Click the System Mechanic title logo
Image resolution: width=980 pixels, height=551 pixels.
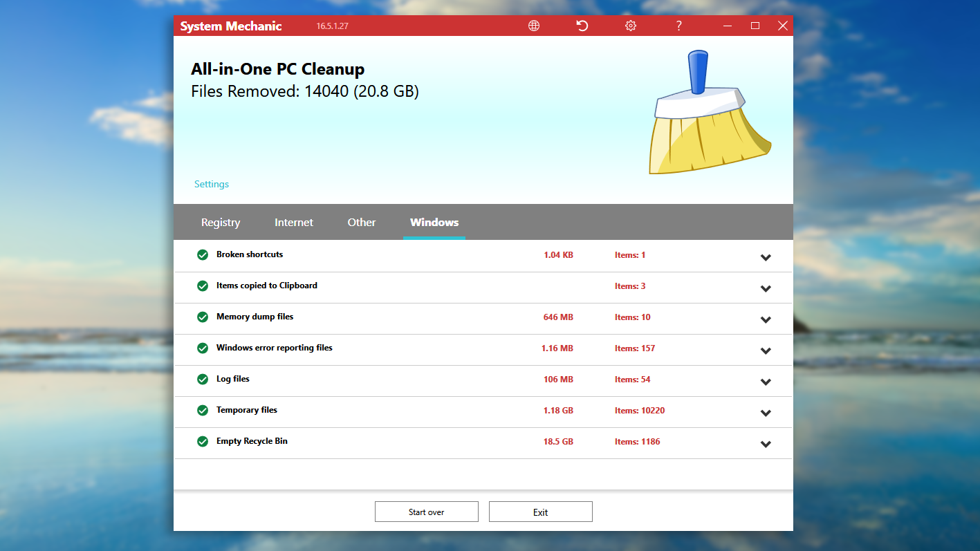click(x=231, y=26)
